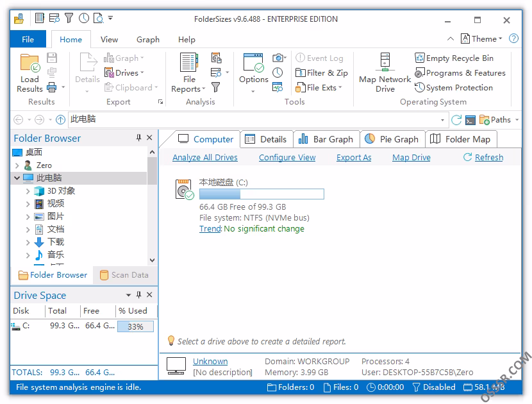This screenshot has height=404, width=532.
Task: Select local disk C: drive icon
Action: (184, 189)
